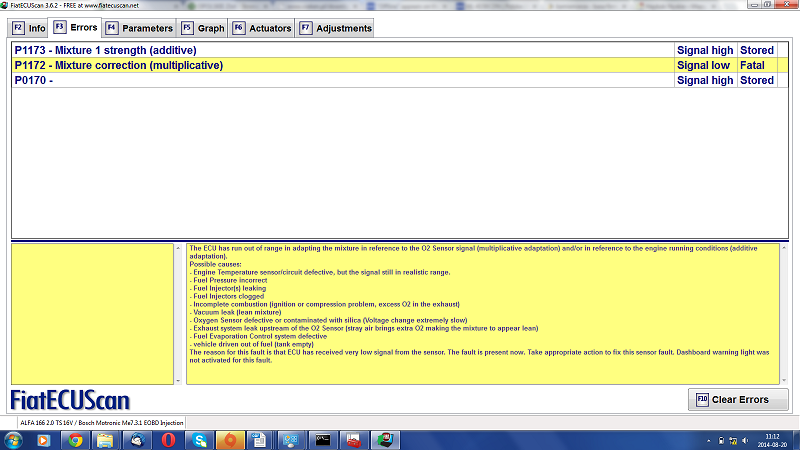Click the F5 key icon on Graph tab

[x=187, y=28]
